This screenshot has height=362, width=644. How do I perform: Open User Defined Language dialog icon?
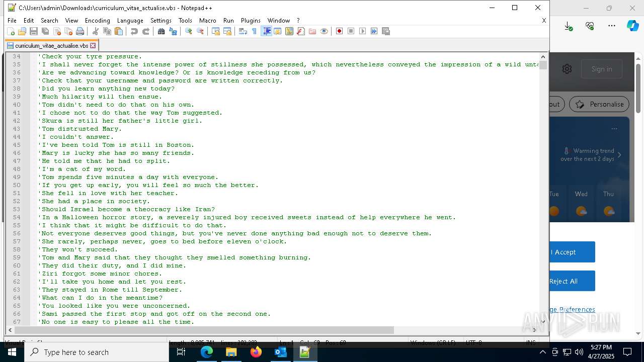click(x=278, y=31)
